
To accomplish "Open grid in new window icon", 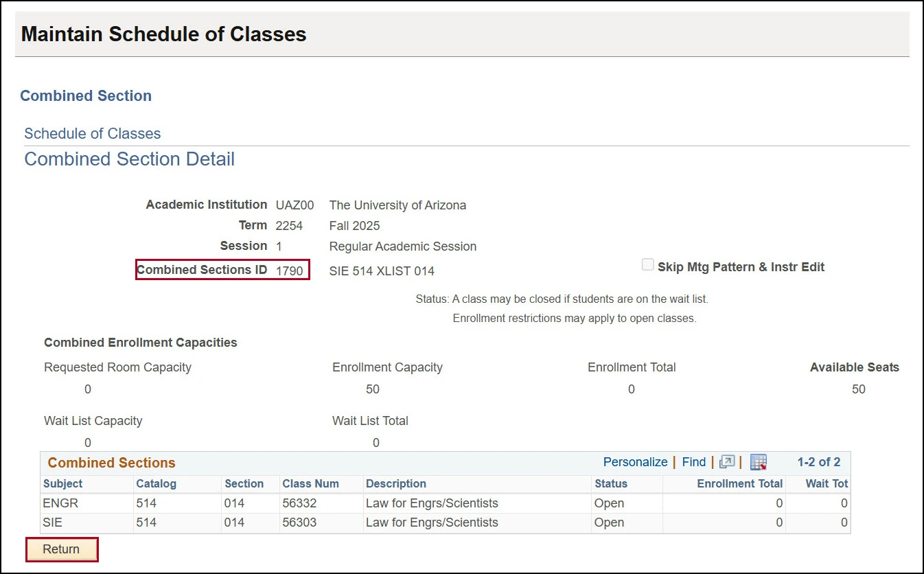I will click(x=727, y=462).
